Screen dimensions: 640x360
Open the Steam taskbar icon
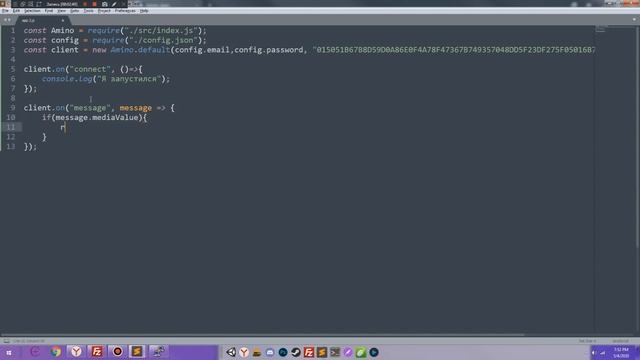[296, 352]
